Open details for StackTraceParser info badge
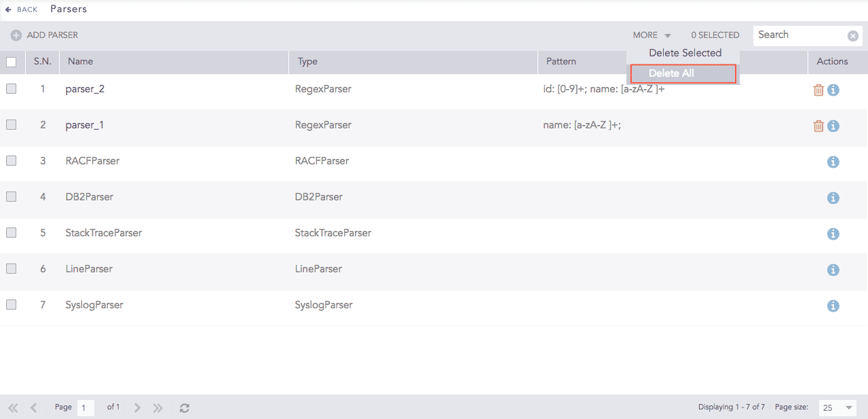Screen dimensions: 868x419 coord(833,234)
